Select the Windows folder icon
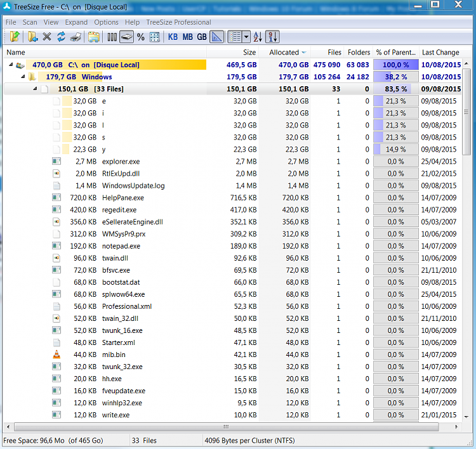476x449 pixels. 32,77
